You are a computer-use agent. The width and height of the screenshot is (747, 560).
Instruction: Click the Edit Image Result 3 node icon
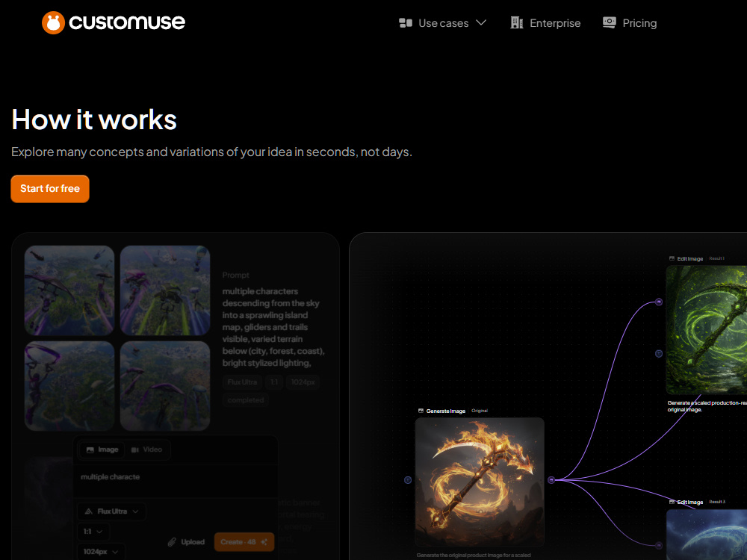(672, 502)
